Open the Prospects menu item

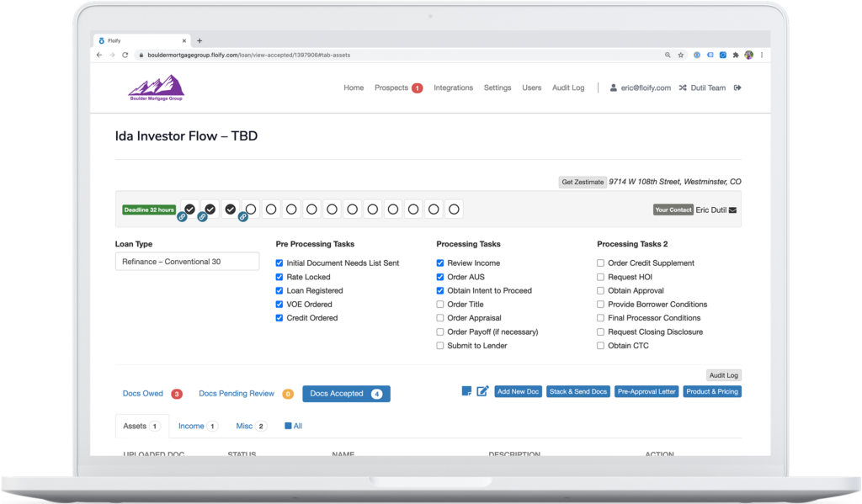[394, 88]
